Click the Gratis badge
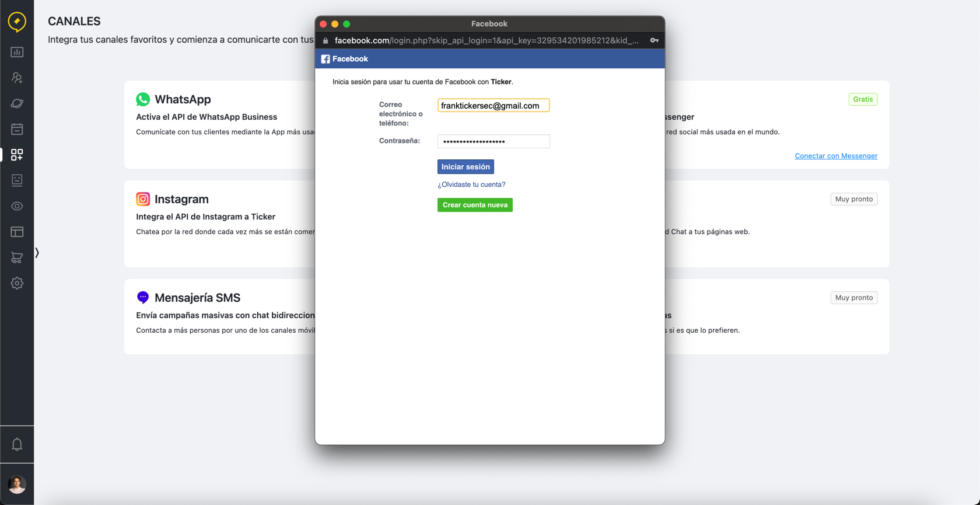The image size is (980, 505). pos(863,99)
